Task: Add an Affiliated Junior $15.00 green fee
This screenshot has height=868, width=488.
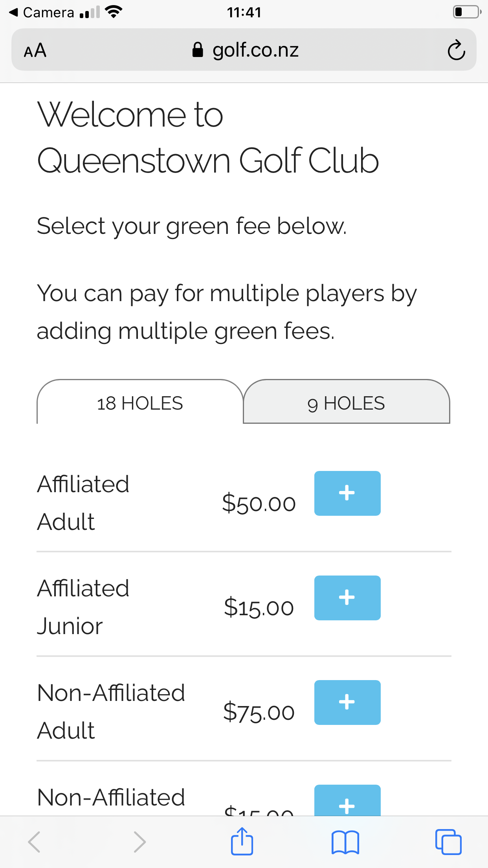Action: 347,598
